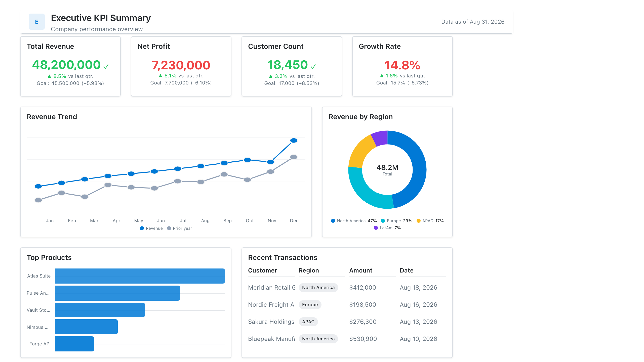Click the LatAm legend swatch
This screenshot has height=362, width=644.
click(376, 228)
